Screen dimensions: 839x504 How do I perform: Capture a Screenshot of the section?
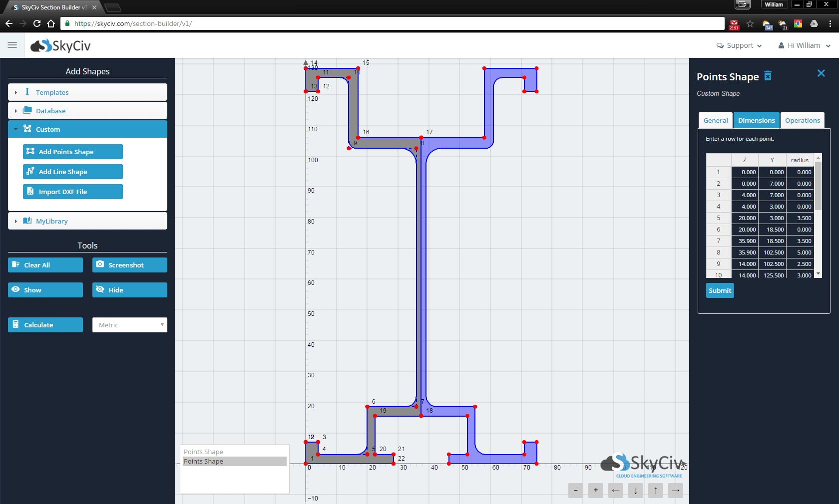[x=129, y=265]
